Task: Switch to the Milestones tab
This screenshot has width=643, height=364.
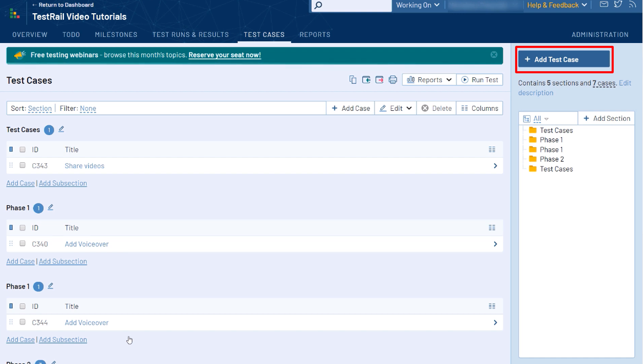Action: (x=116, y=35)
